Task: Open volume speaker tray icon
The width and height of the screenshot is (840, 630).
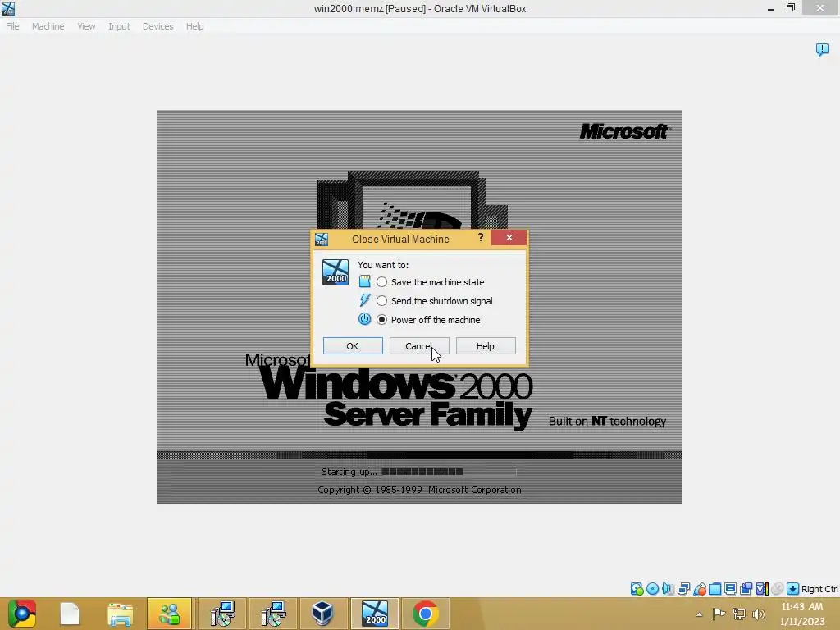Action: (759, 614)
